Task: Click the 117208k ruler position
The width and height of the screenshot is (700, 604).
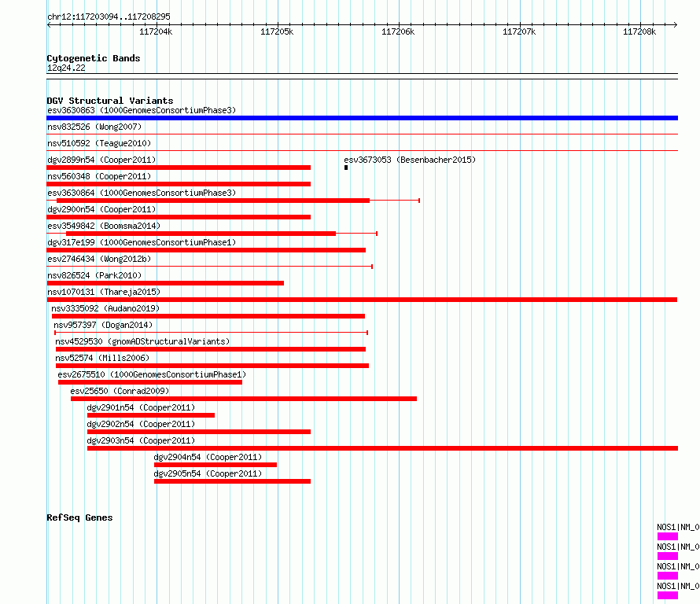Action: click(x=639, y=31)
